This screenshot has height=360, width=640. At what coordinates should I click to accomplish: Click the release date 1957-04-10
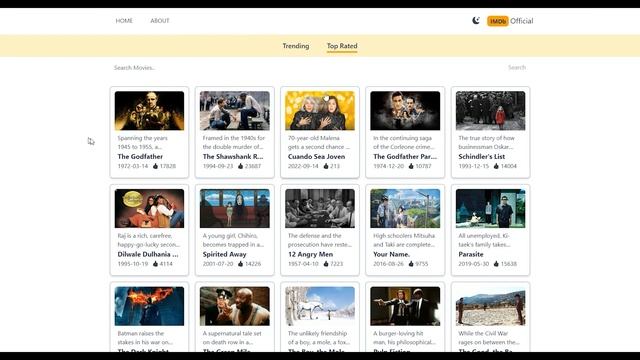click(303, 264)
